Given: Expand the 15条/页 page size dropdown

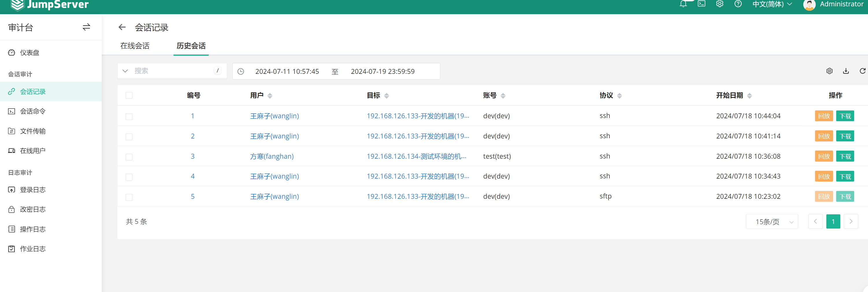Looking at the screenshot, I should [x=771, y=222].
